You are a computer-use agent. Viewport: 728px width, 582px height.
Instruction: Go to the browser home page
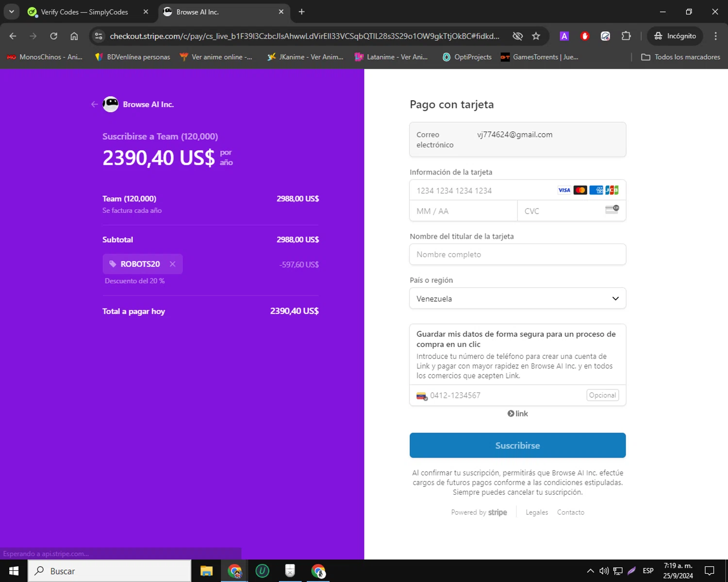(x=74, y=36)
